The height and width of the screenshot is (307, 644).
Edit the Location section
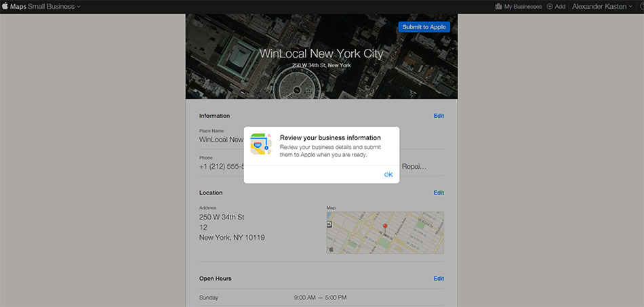(439, 192)
